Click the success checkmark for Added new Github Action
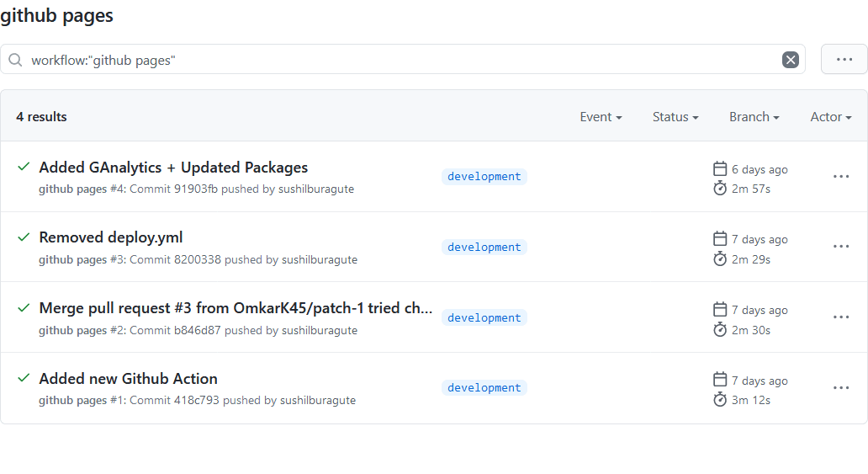The height and width of the screenshot is (474, 868). pyautogui.click(x=24, y=378)
